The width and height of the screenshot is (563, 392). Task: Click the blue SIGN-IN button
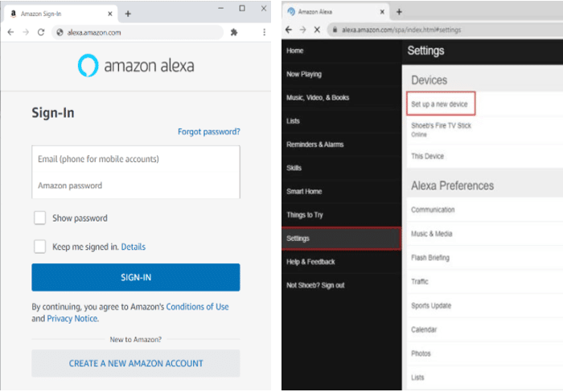pos(136,277)
